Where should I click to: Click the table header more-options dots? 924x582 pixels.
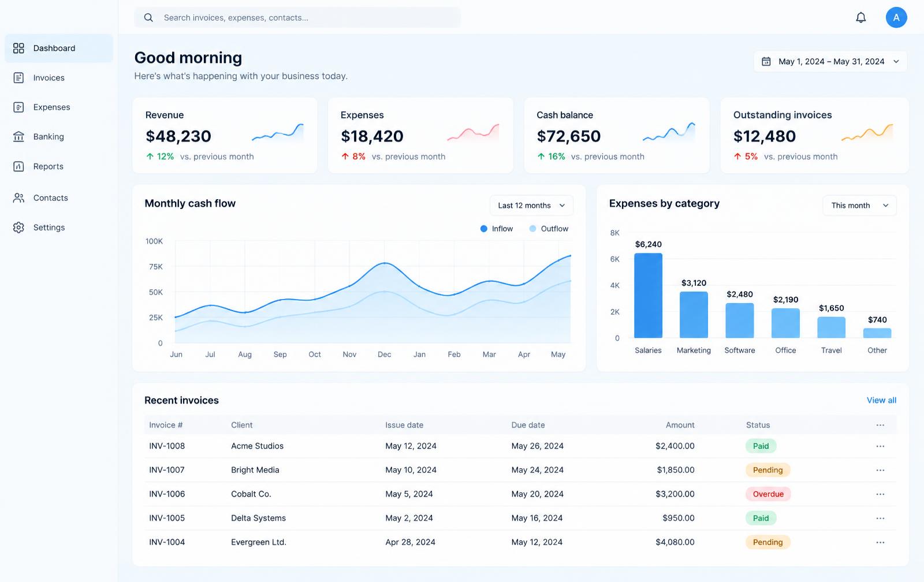pos(880,426)
